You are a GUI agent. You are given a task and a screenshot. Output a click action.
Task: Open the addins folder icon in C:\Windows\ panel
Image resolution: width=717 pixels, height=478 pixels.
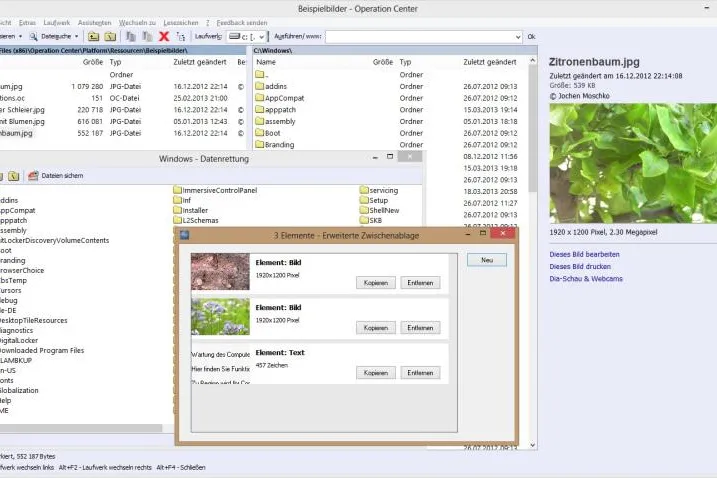(260, 86)
